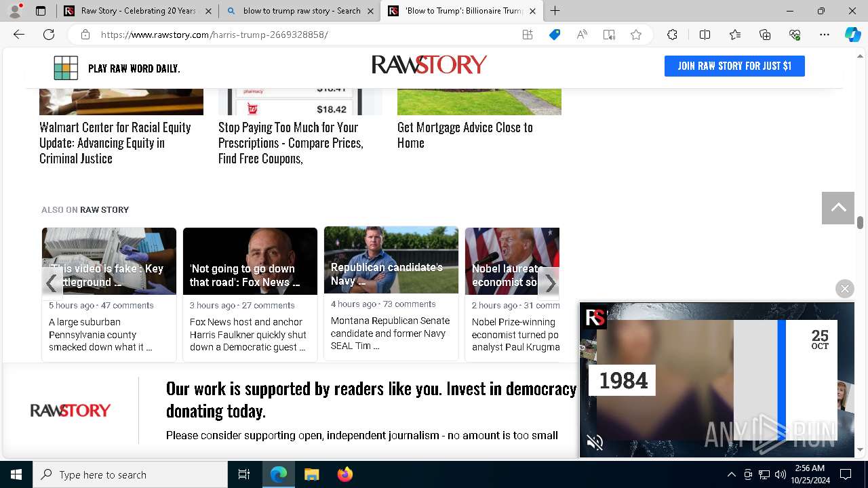Image resolution: width=868 pixels, height=488 pixels.
Task: Close the Raw Story Celebrating 20 Years tab
Action: pyautogui.click(x=208, y=11)
